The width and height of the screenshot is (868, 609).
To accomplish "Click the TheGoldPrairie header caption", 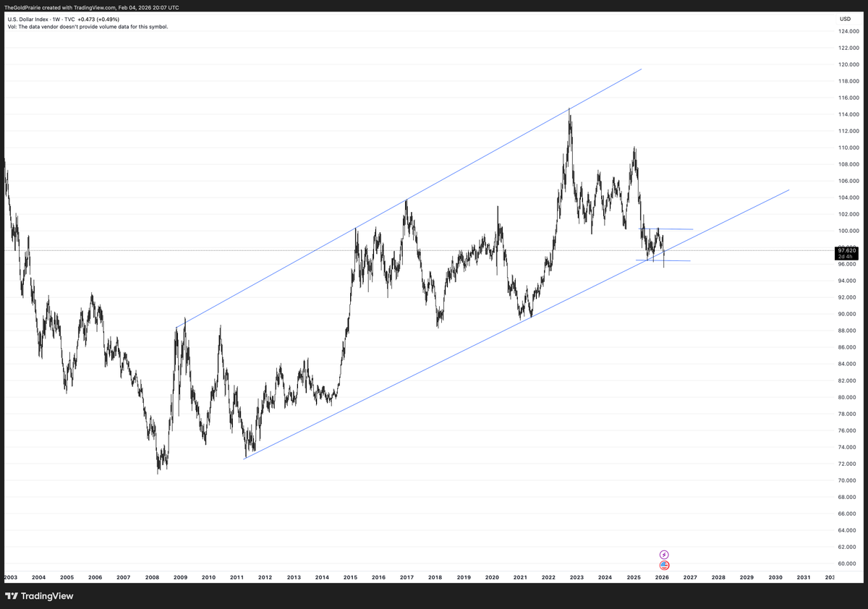I will [x=91, y=7].
